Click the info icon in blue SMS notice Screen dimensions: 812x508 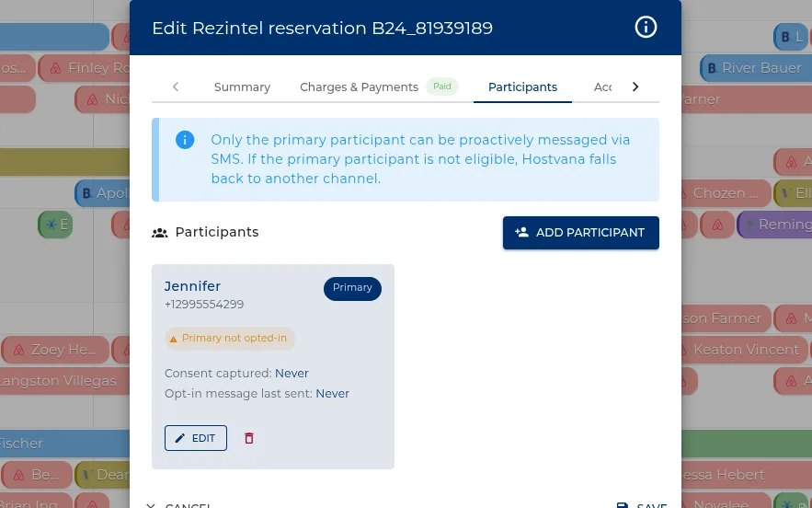coord(185,140)
